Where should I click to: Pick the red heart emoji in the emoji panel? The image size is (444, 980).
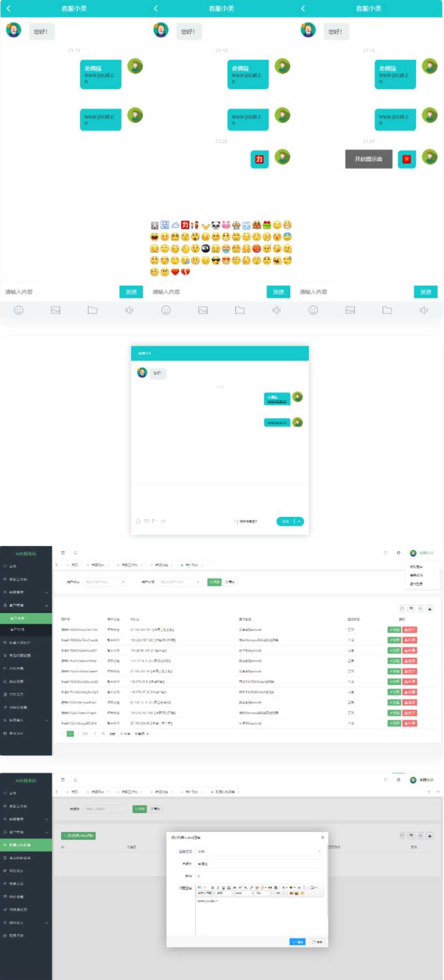point(175,272)
